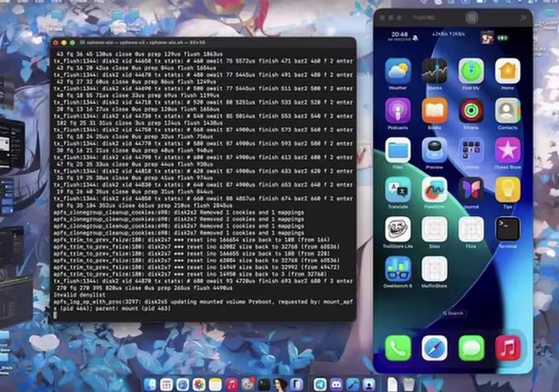Screen dimensions: 559x392
Task: Tap the green Phone app in the dock
Action: 398,348
